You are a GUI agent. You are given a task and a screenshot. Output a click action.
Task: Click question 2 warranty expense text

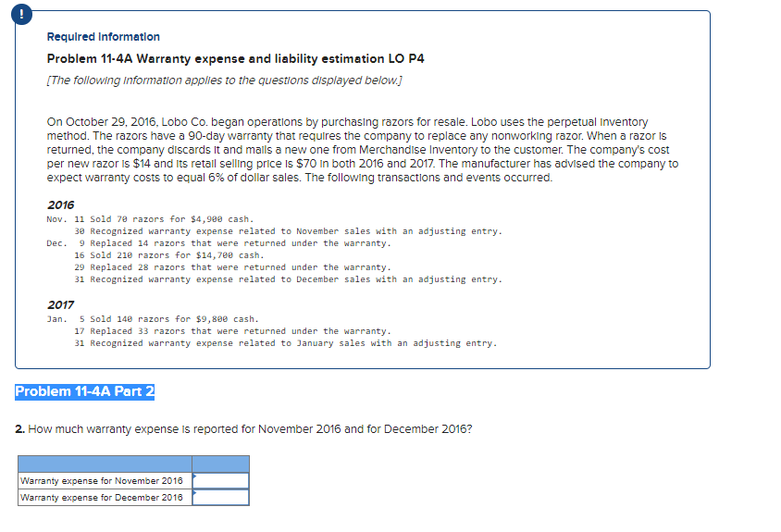(243, 429)
